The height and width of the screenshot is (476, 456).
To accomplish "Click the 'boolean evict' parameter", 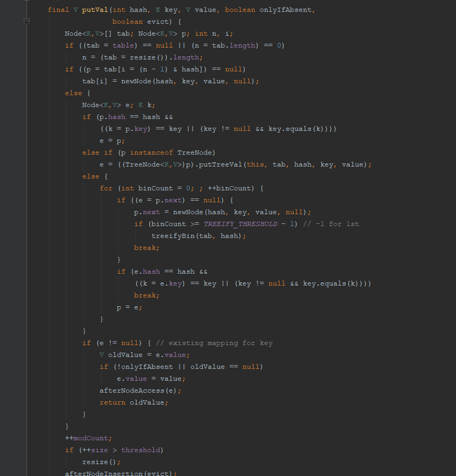I will pyautogui.click(x=140, y=22).
